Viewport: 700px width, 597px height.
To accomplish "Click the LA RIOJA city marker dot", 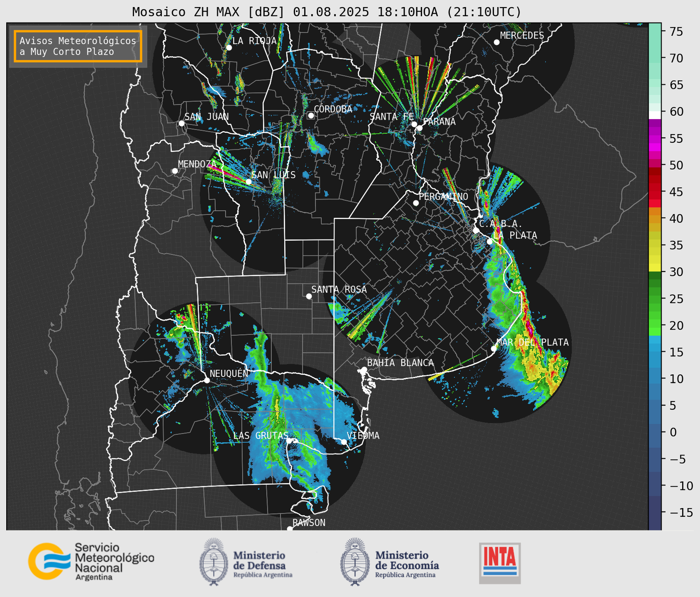I will tap(229, 48).
